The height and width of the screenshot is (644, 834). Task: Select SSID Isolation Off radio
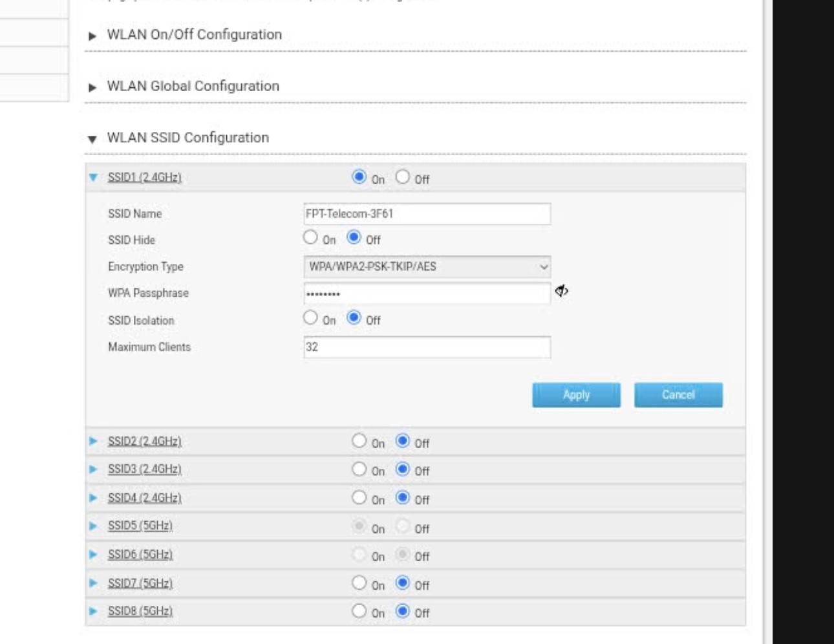354,317
